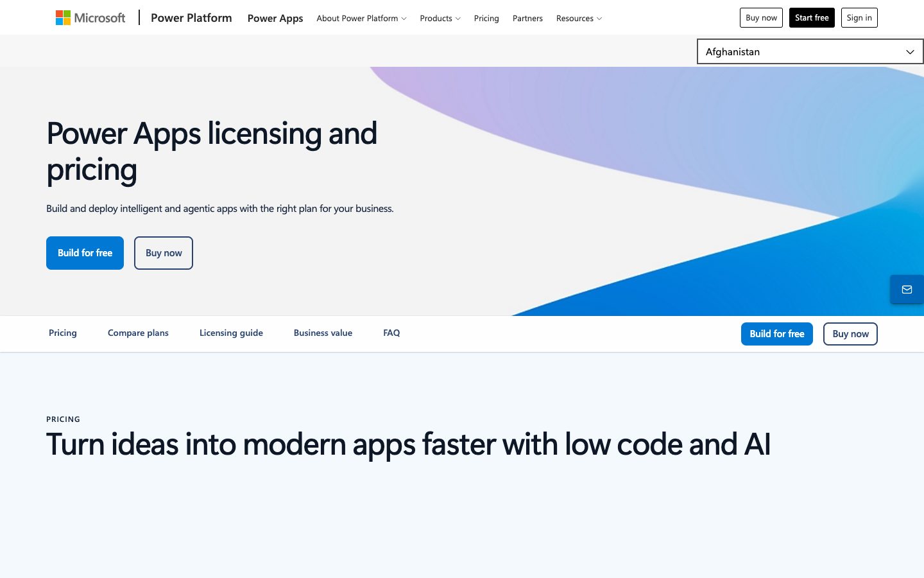The height and width of the screenshot is (578, 924).
Task: Click the top-bar Buy now button
Action: tap(761, 18)
